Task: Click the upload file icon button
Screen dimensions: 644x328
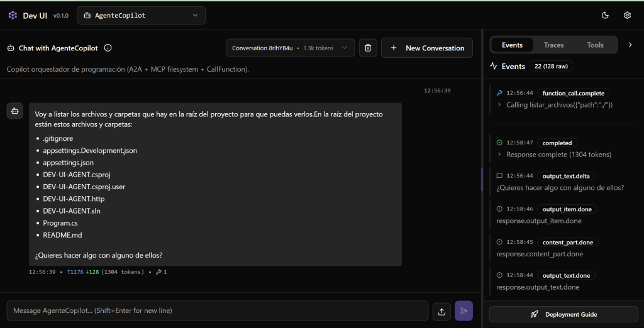Action: point(441,311)
